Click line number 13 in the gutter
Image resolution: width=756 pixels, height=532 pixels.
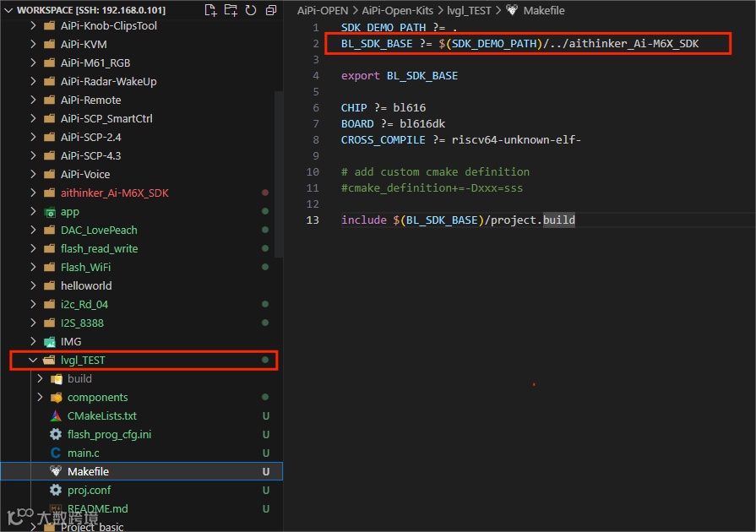click(313, 220)
